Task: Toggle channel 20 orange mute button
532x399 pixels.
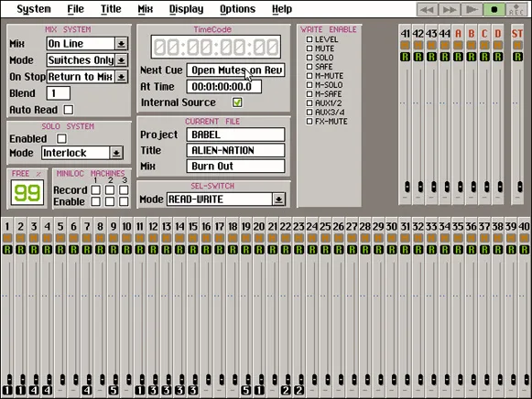Action: pyautogui.click(x=259, y=238)
